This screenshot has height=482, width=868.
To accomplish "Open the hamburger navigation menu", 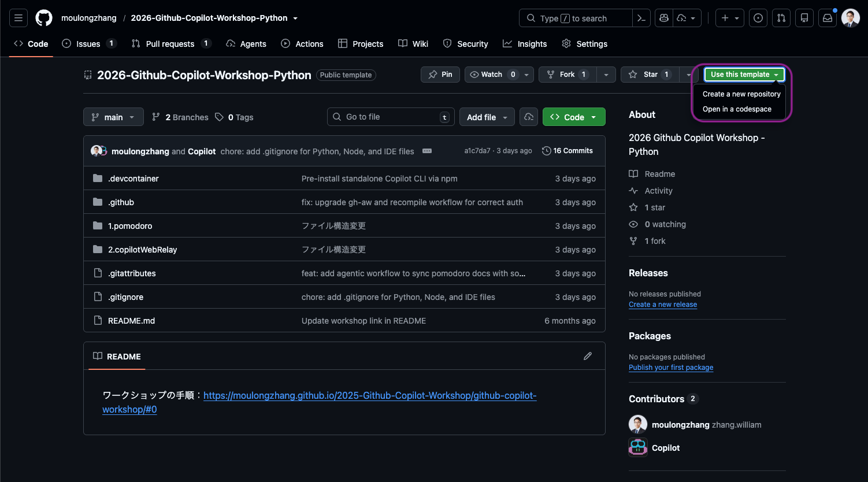I will [18, 18].
